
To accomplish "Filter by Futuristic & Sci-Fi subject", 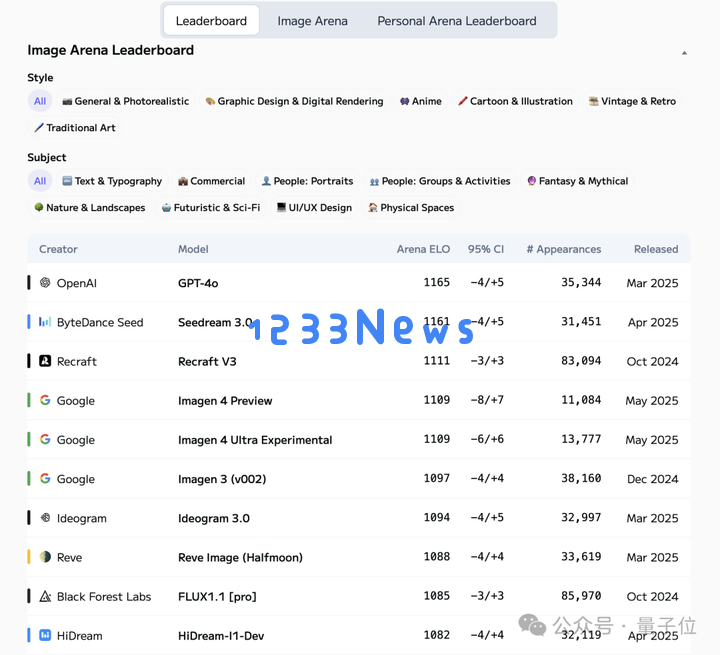I will pyautogui.click(x=211, y=208).
